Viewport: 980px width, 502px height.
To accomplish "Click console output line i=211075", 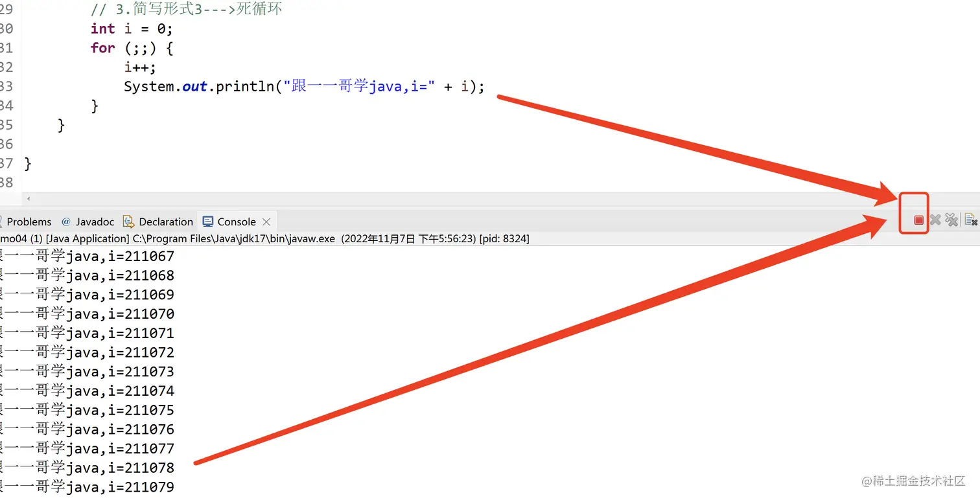I will (87, 410).
